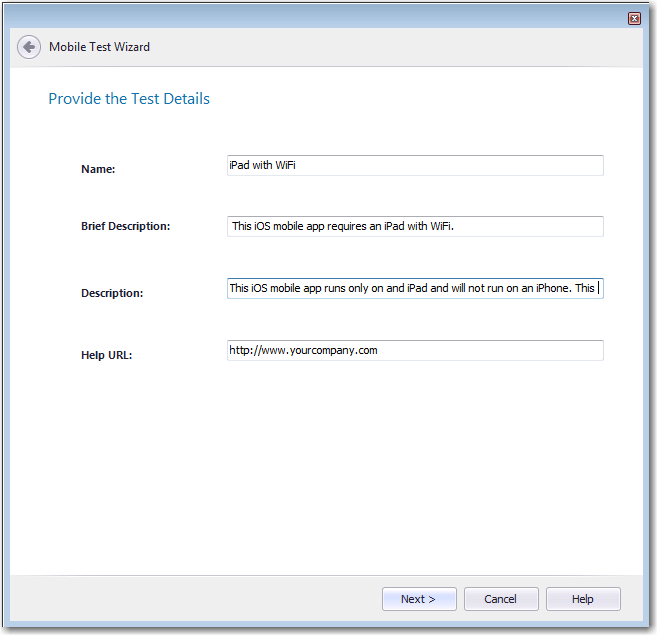Click the word 'WiFi' in Name field
The height and width of the screenshot is (635, 657).
[285, 165]
